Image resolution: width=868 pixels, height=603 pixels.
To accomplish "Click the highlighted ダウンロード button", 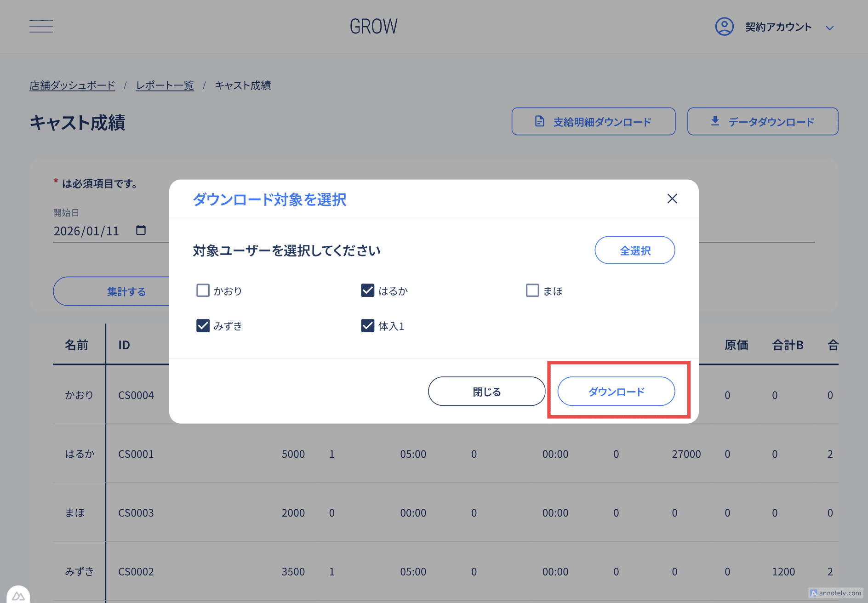I will pyautogui.click(x=617, y=391).
